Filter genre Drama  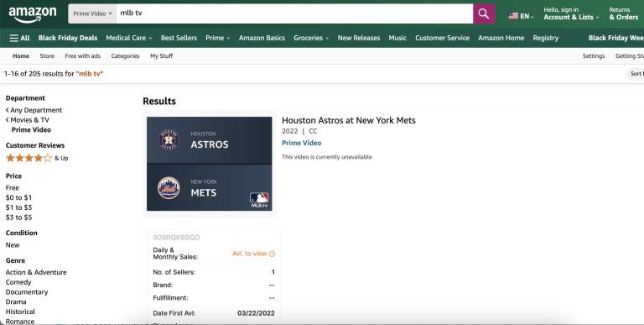click(16, 302)
